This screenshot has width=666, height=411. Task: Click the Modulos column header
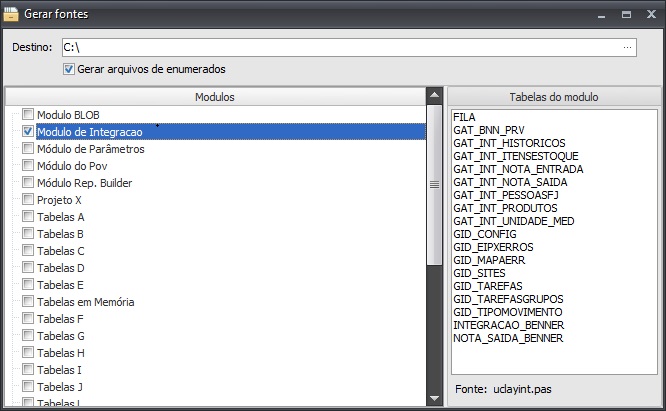pos(215,97)
